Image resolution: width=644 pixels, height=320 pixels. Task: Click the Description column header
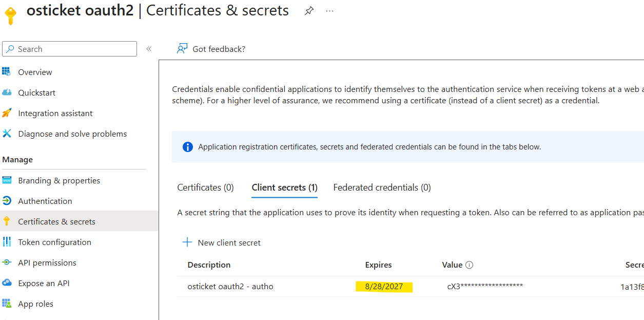[209, 265]
